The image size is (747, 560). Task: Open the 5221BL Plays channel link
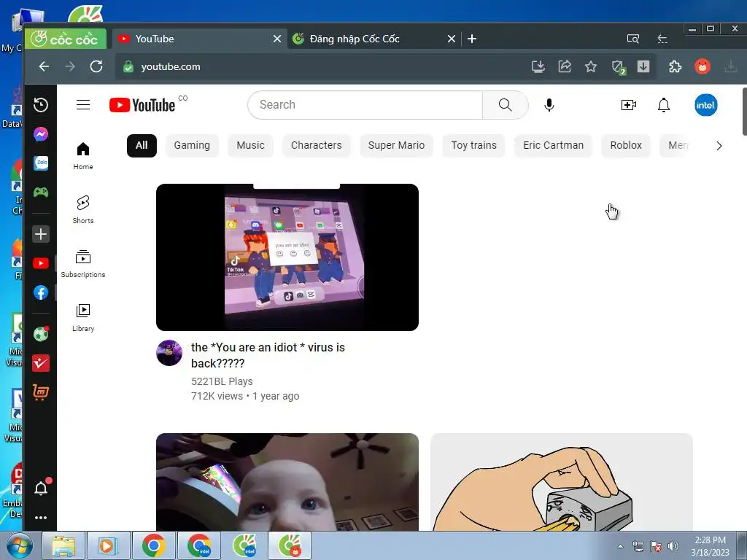(x=222, y=381)
